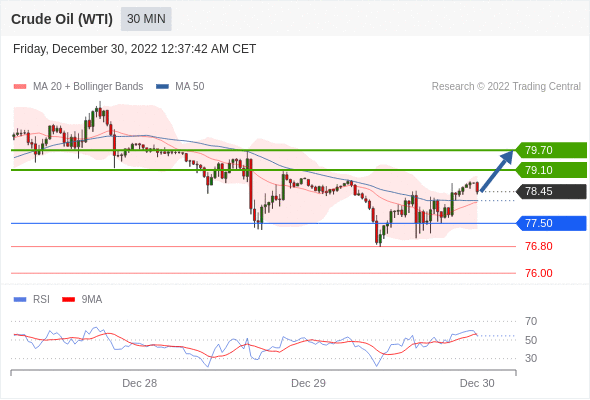The width and height of the screenshot is (590, 400).
Task: Click the RSI legend blue swatch
Action: coord(20,300)
